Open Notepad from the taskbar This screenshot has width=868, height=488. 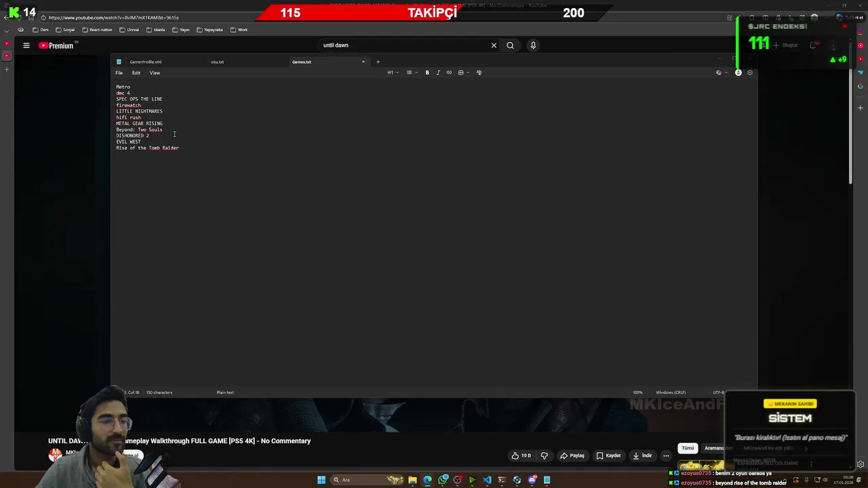(x=547, y=480)
